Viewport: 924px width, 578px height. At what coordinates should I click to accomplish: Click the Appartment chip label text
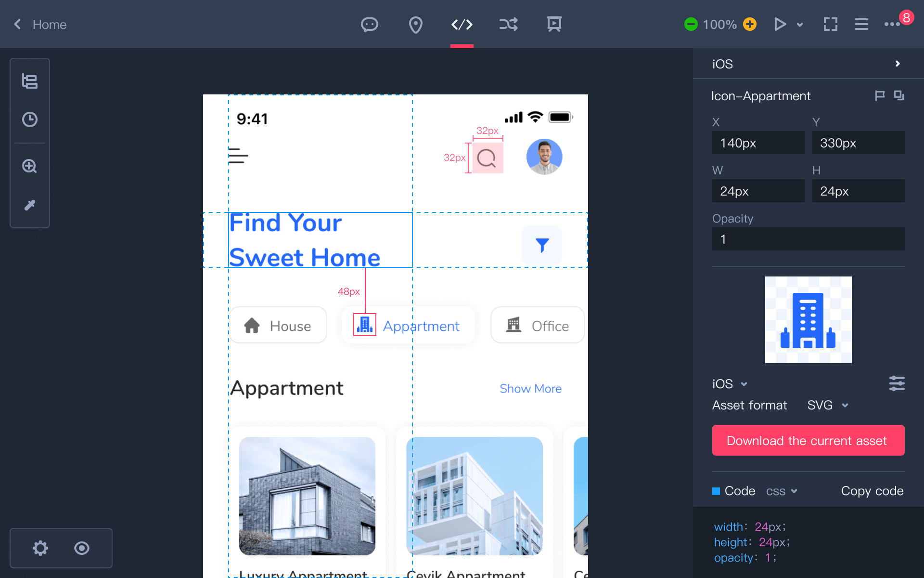click(421, 327)
